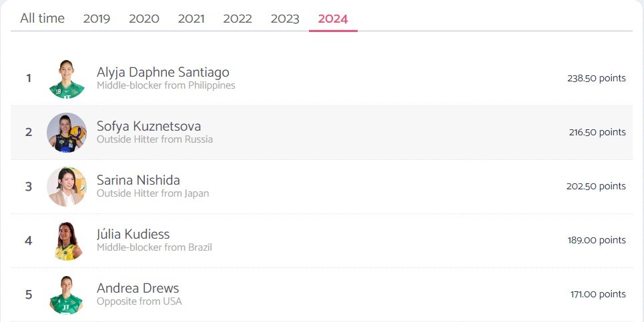Select the Sarina Nishida name link
644x322 pixels.
click(138, 180)
